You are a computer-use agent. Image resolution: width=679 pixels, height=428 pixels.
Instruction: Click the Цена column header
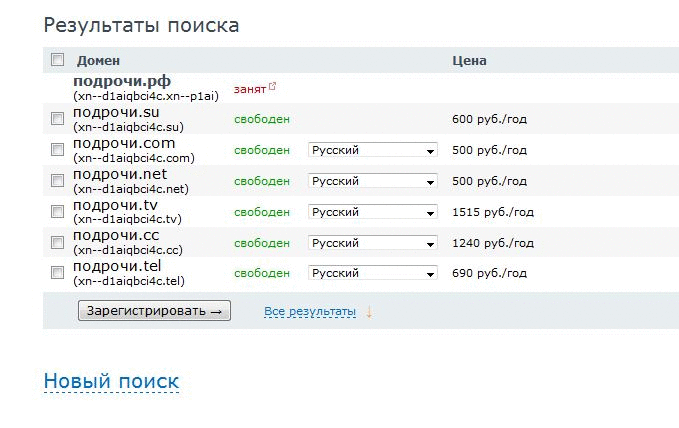(x=469, y=61)
